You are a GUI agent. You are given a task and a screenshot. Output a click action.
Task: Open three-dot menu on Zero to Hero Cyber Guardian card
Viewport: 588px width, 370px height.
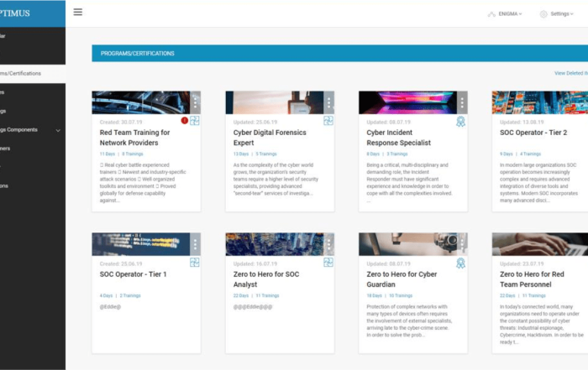click(x=462, y=244)
